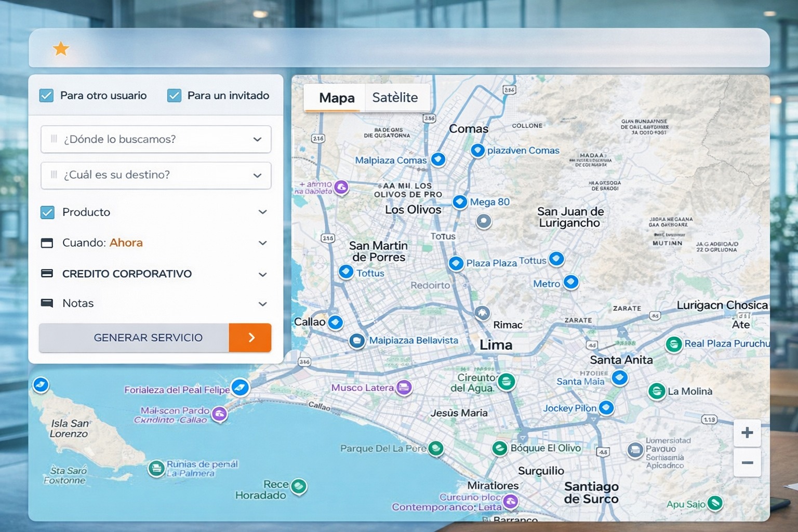The image size is (798, 532).
Task: Toggle the Producto checkbox
Action: [x=47, y=212]
